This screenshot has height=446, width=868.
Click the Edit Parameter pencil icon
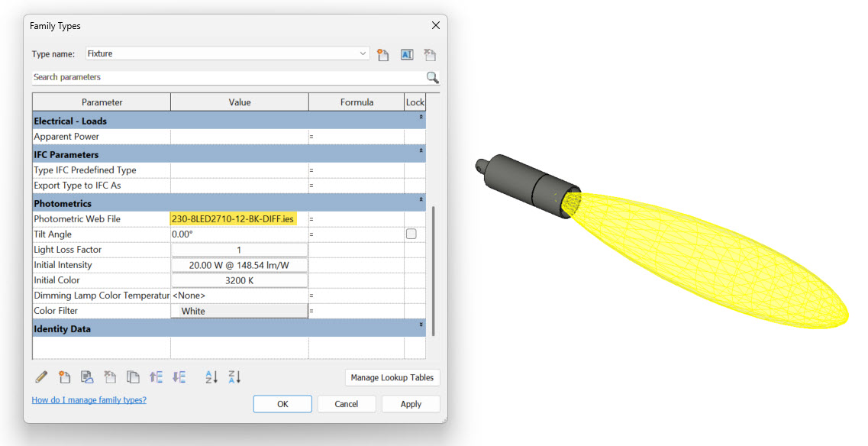tap(41, 377)
